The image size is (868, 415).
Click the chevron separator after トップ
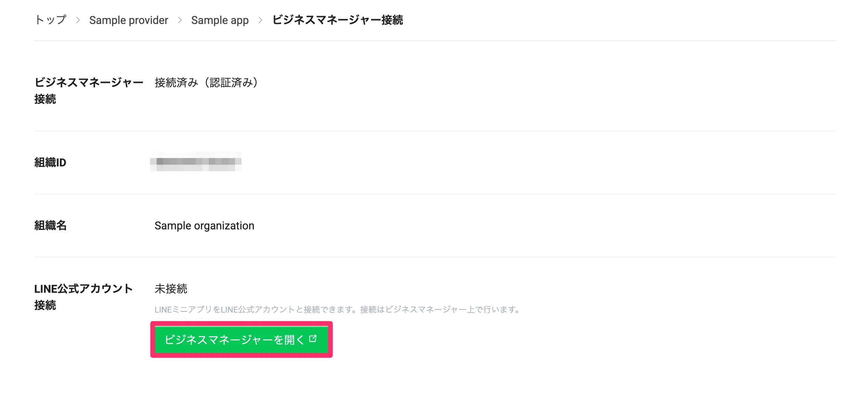click(x=78, y=20)
